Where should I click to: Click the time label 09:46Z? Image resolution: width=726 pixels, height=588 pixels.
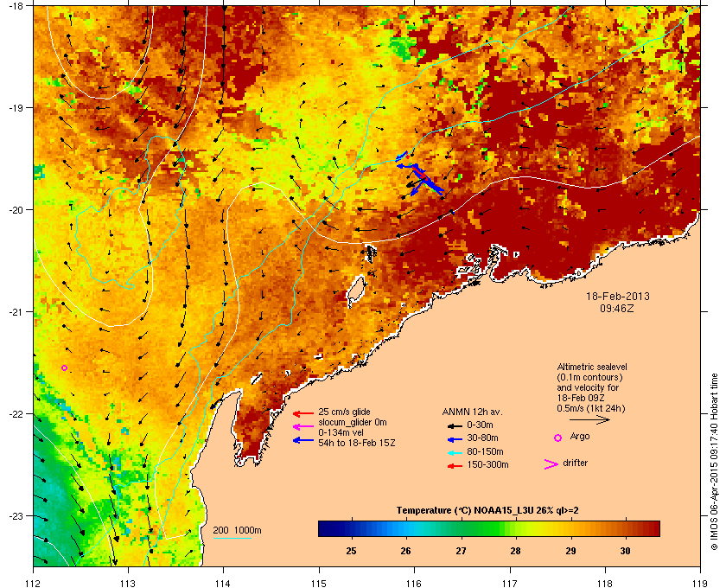tap(617, 308)
